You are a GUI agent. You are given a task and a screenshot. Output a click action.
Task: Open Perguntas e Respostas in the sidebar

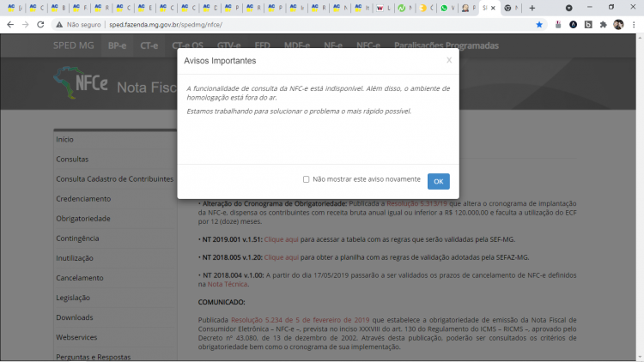tap(94, 357)
